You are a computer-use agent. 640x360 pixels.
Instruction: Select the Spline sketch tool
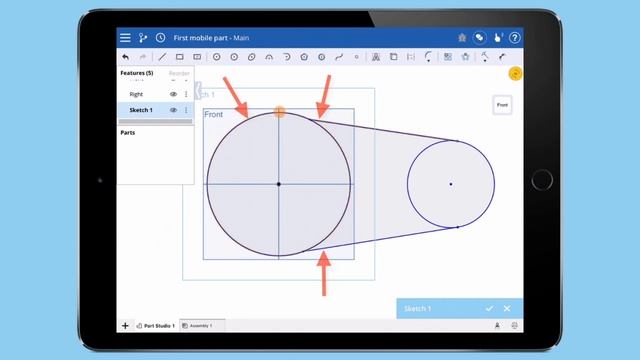click(339, 57)
